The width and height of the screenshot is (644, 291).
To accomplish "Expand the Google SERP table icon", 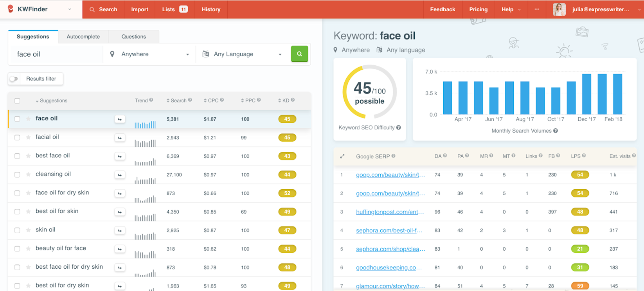I will 342,156.
